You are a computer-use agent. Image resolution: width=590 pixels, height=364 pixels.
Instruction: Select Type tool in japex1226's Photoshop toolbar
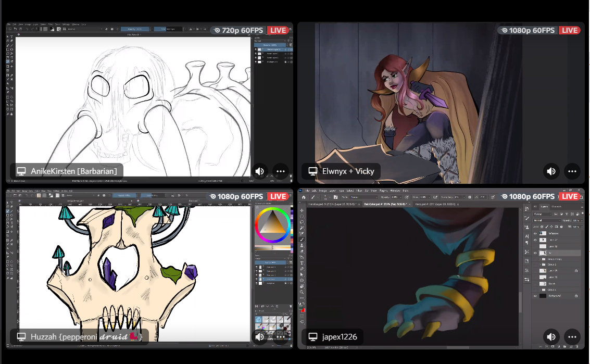302,263
